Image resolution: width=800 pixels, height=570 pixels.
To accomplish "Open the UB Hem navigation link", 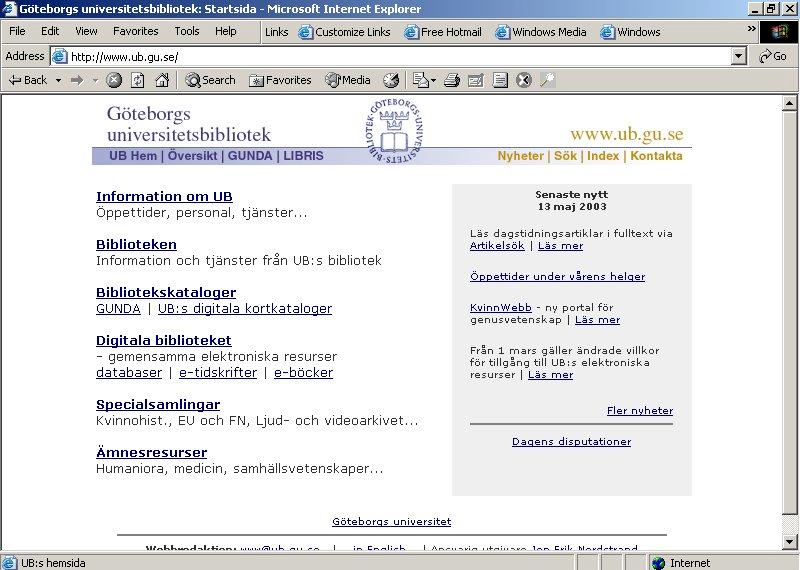I will (x=133, y=156).
